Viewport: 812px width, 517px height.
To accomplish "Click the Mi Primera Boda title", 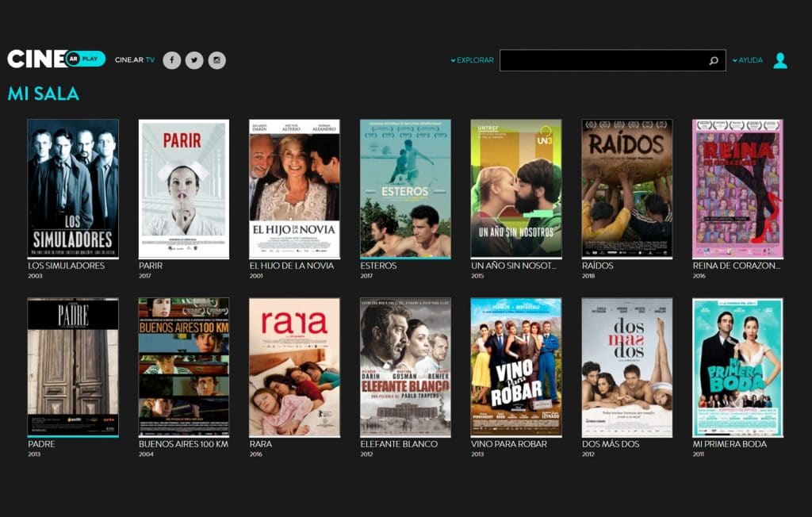I will [x=730, y=444].
